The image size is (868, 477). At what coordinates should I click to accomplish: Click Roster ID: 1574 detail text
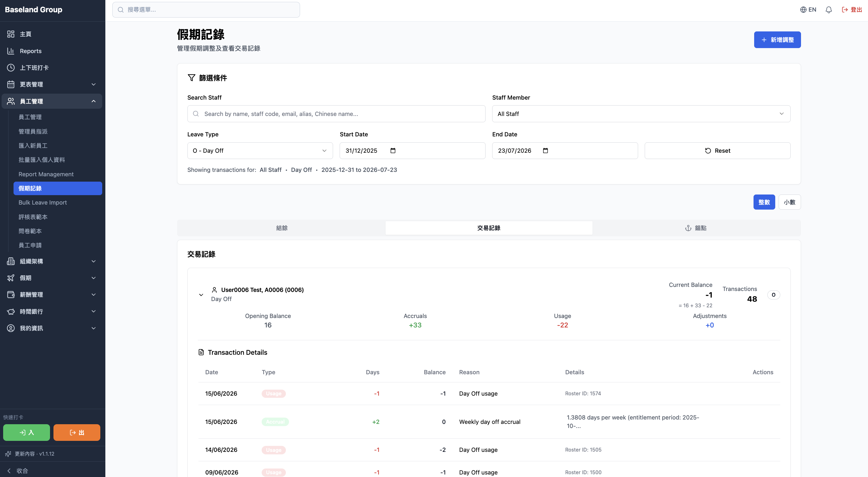point(582,393)
